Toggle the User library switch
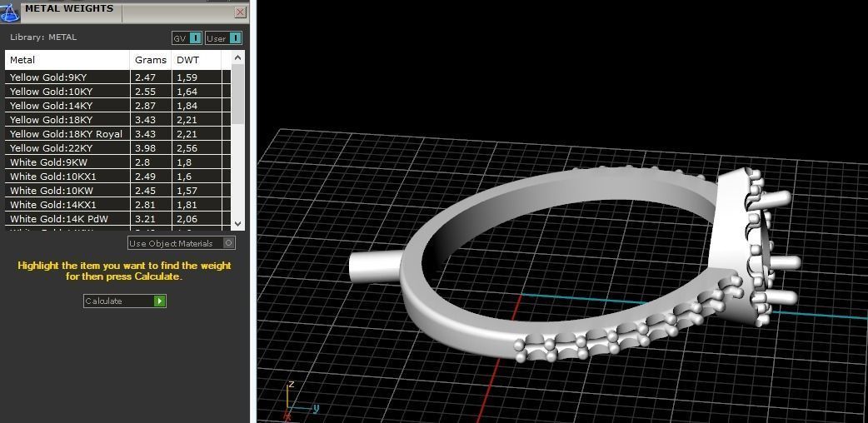Viewport: 868px width, 423px height. pos(223,38)
